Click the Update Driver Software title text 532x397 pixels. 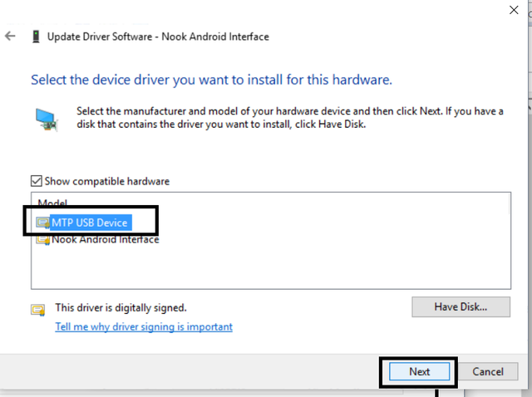click(x=158, y=37)
